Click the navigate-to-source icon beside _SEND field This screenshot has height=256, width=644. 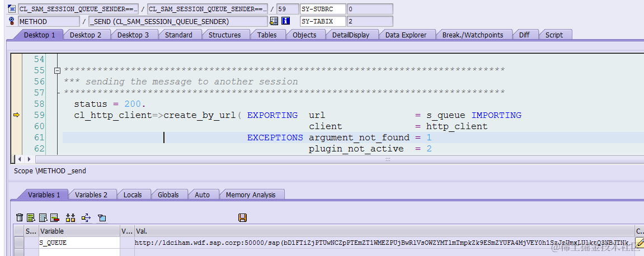pos(274,21)
